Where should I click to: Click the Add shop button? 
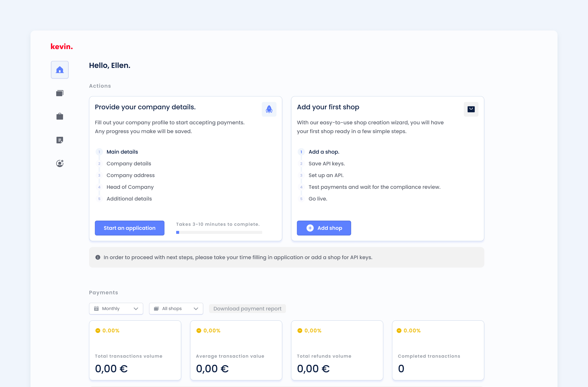pos(324,228)
